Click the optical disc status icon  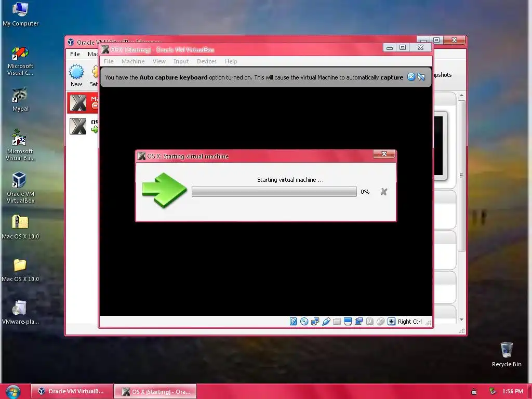[304, 321]
